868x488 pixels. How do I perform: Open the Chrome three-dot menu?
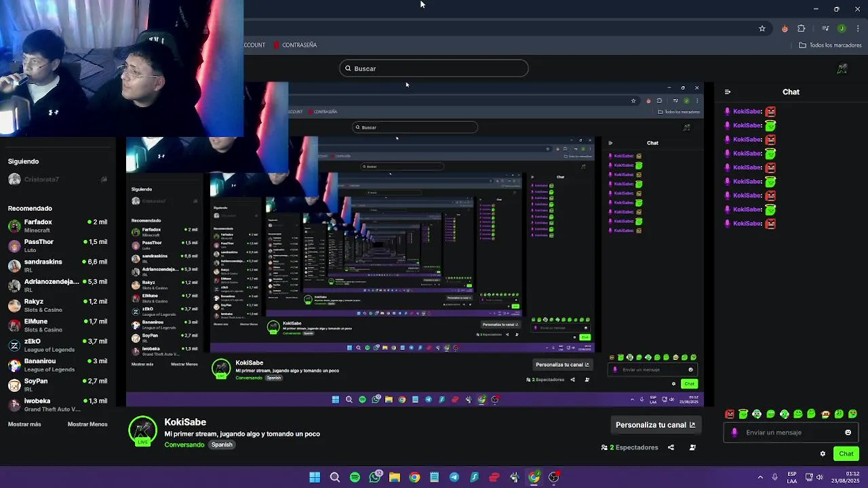click(859, 28)
